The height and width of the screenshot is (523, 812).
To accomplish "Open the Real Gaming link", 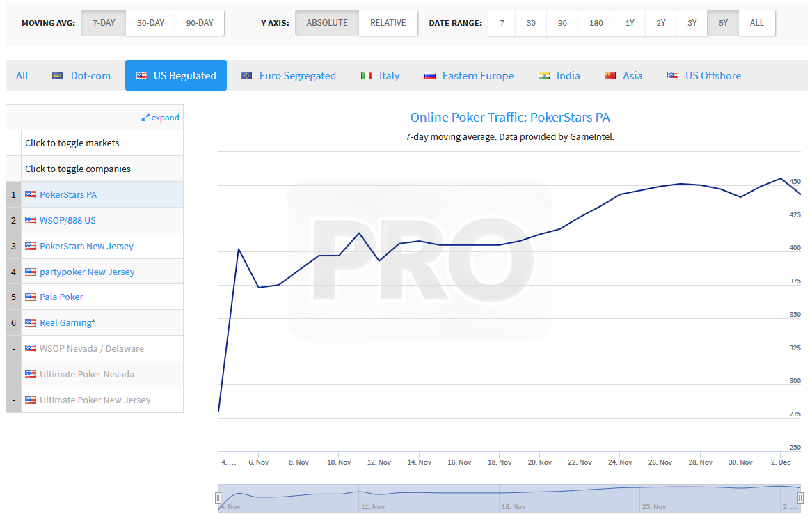I will pos(66,323).
